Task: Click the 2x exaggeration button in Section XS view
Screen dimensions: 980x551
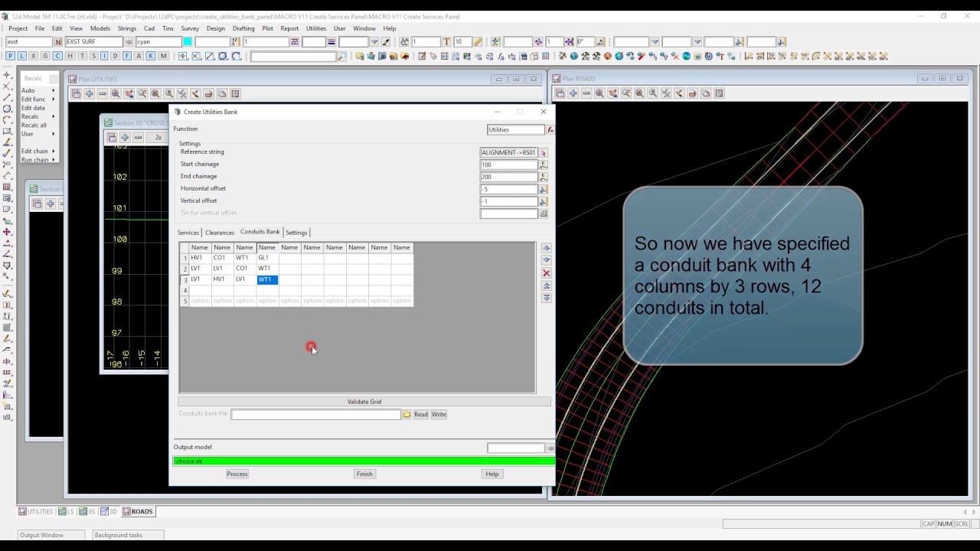Action: point(158,138)
